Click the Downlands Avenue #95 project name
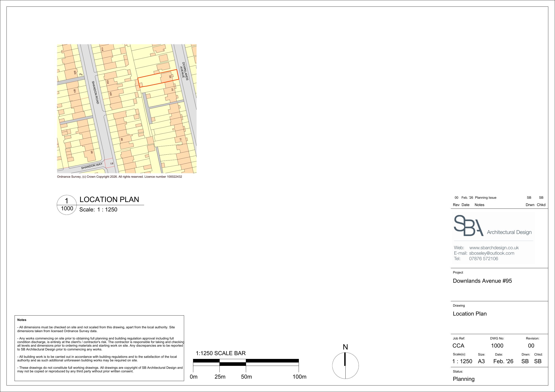 482,281
